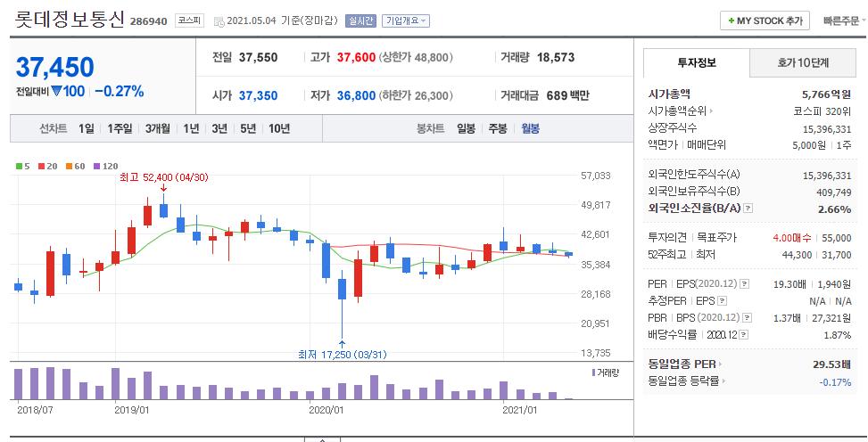Select the 10년 line chart period
Viewport: 868px width, 442px height.
[279, 128]
